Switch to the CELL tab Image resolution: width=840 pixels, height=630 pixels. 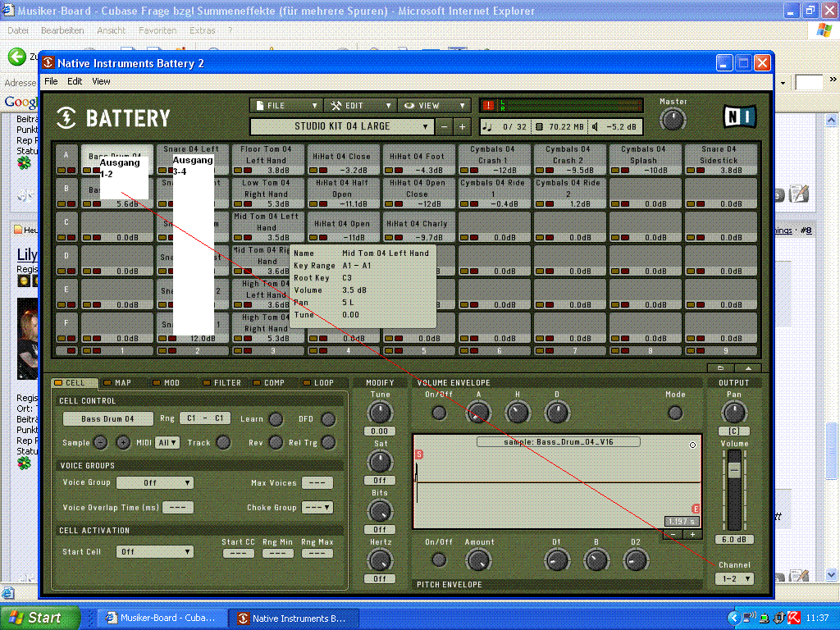click(x=75, y=382)
